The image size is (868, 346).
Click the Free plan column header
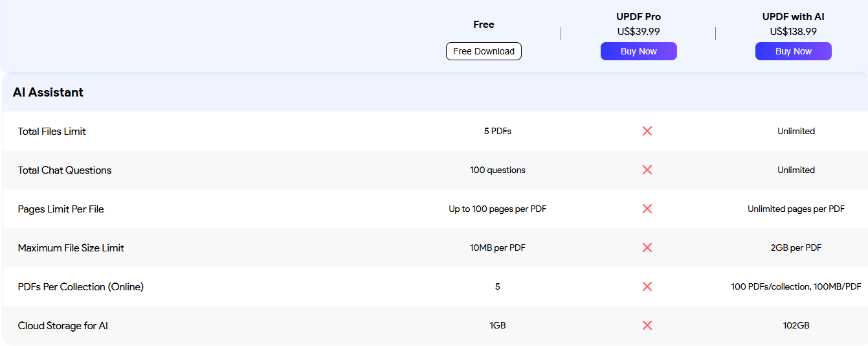coord(484,25)
